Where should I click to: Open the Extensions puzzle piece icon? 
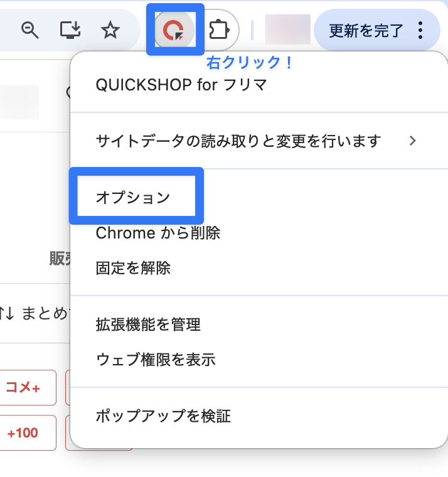(218, 29)
